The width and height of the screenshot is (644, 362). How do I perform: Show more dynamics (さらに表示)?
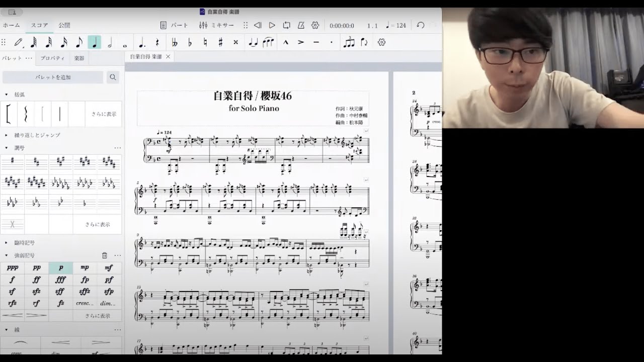tap(97, 316)
